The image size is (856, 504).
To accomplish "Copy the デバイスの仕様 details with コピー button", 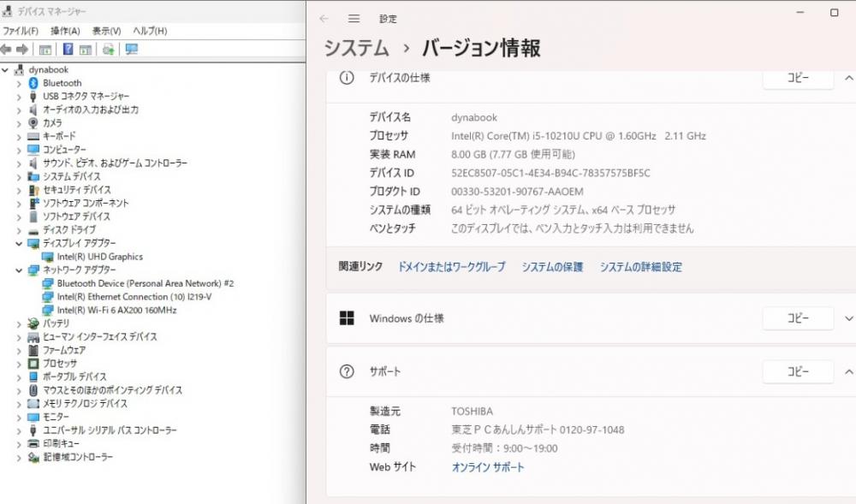I will coord(798,78).
